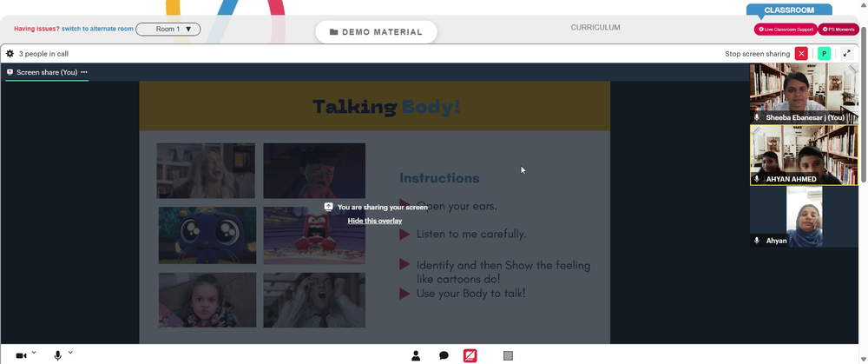This screenshot has width=868, height=364.
Task: Open call settings gear icon
Action: pyautogui.click(x=10, y=54)
